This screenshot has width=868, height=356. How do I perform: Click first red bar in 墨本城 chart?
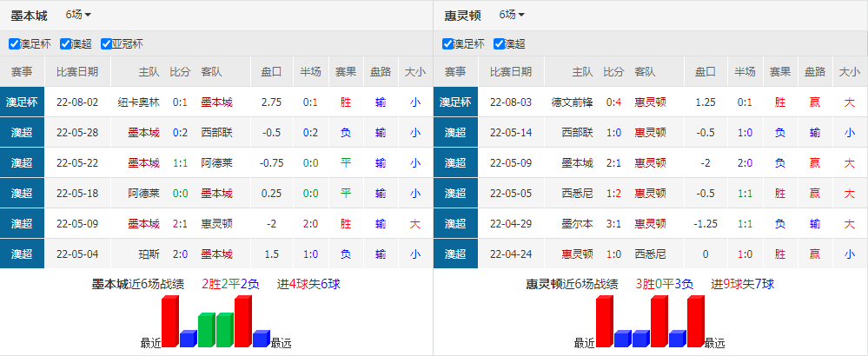pos(170,322)
